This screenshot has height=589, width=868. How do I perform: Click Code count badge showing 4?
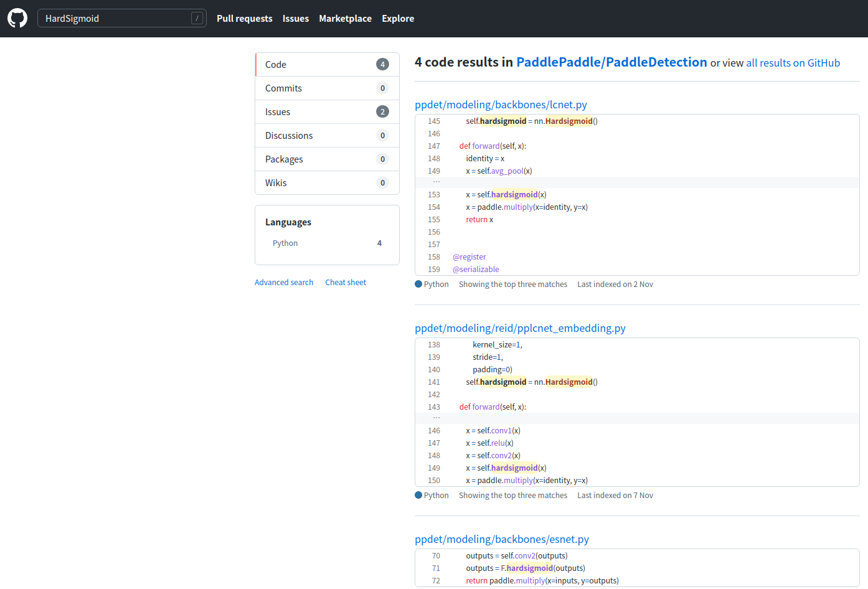tap(382, 64)
